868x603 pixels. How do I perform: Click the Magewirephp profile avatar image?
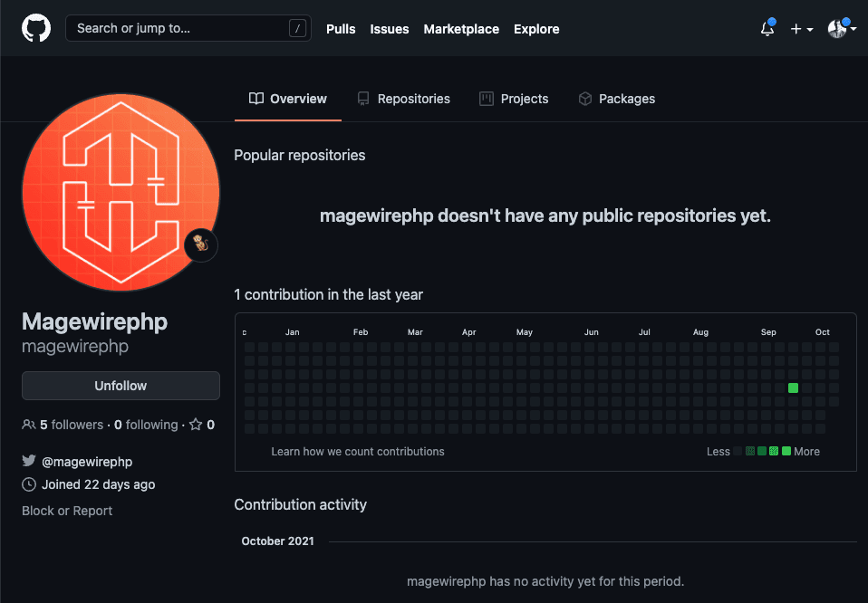[121, 191]
